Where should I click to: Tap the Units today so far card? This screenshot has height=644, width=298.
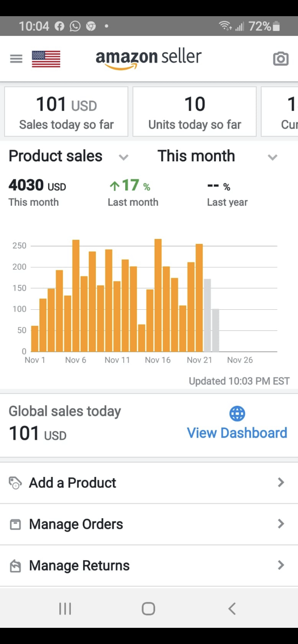point(194,112)
